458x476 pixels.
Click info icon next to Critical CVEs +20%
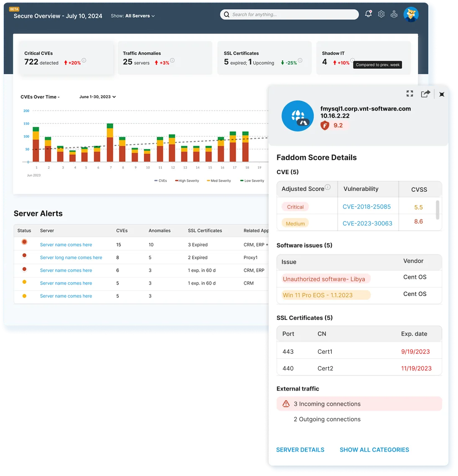[x=84, y=61]
